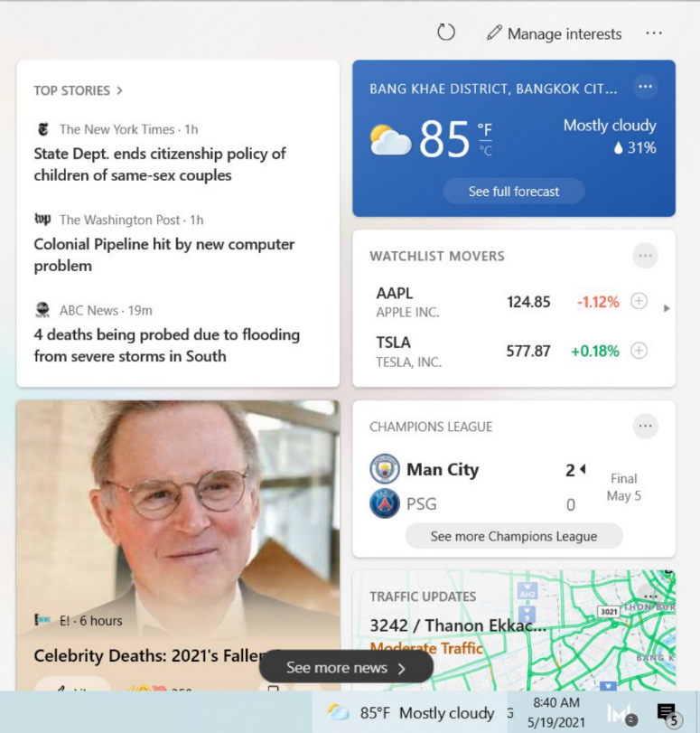Screen dimensions: 700x733
Task: Switch temperature unit to °F
Action: pyautogui.click(x=484, y=129)
